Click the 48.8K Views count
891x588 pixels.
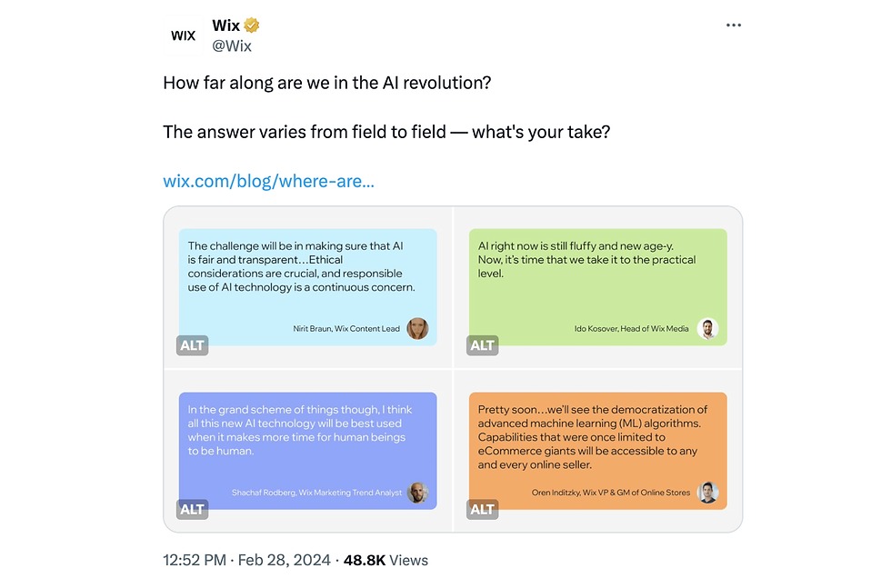click(386, 560)
